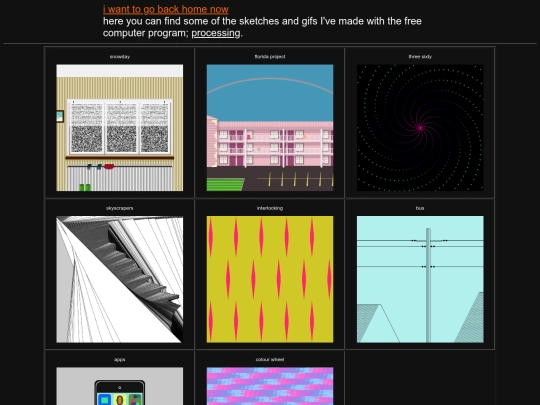This screenshot has width=540, height=405.
Task: Click the 'snowday' caption text
Action: 120,56
